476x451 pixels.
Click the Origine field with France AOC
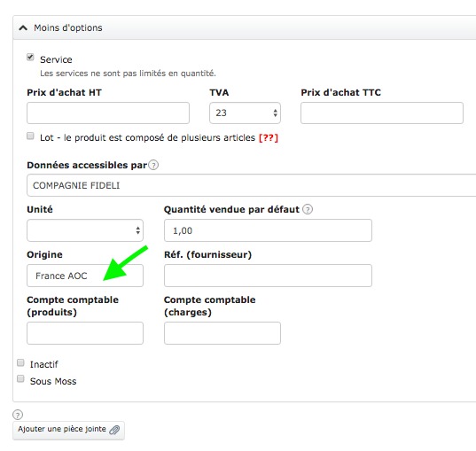[85, 276]
